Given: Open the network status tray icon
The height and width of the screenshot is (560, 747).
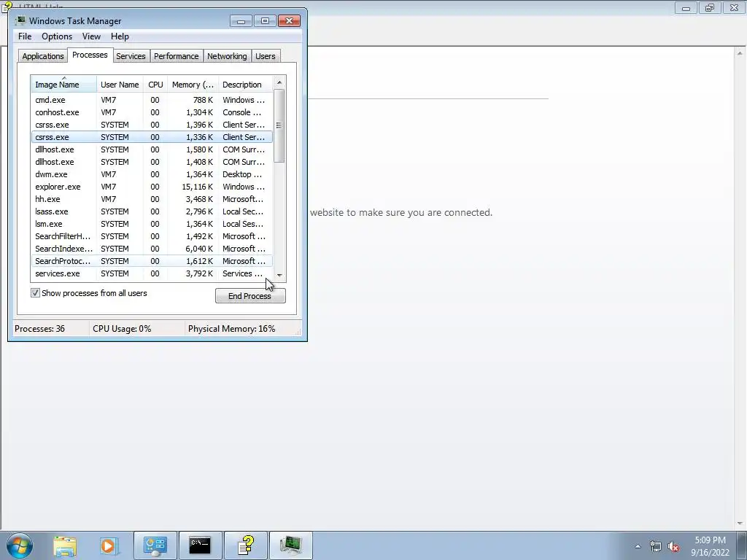Looking at the screenshot, I should 656,546.
